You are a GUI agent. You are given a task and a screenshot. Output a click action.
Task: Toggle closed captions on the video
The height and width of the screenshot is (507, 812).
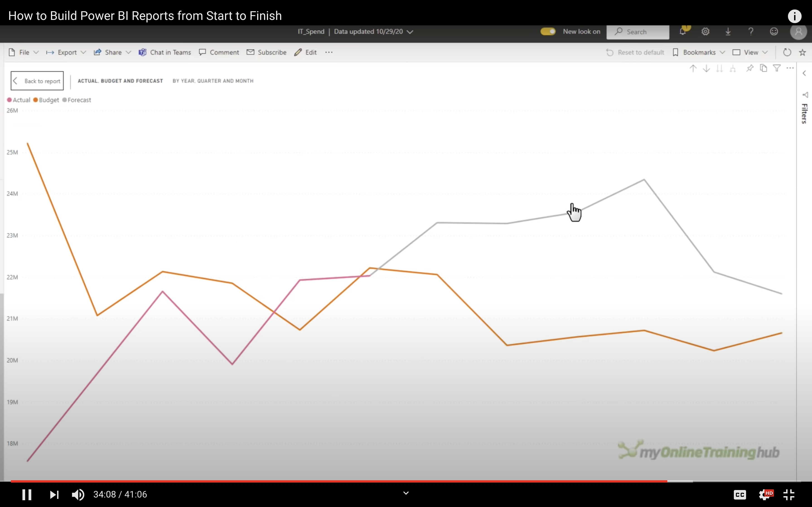pyautogui.click(x=739, y=495)
